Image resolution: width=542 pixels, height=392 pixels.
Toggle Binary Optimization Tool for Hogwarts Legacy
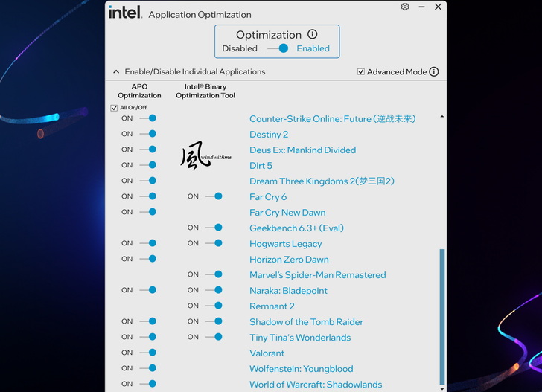[x=214, y=243]
